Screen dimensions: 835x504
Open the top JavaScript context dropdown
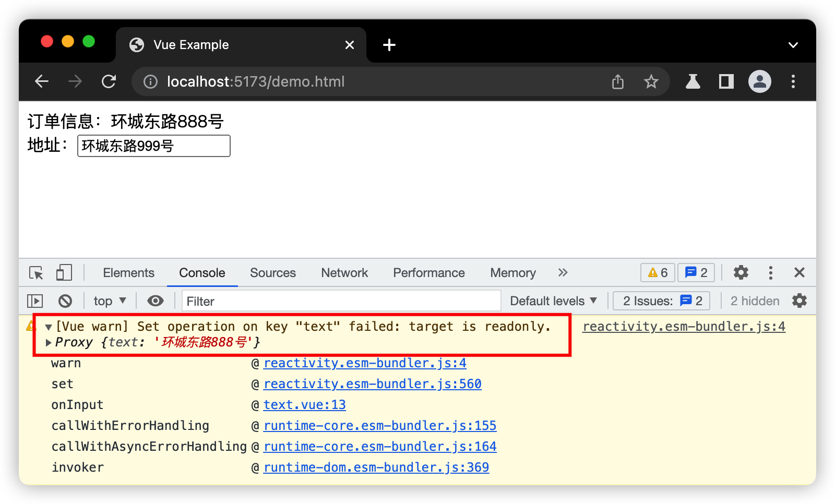(x=110, y=301)
